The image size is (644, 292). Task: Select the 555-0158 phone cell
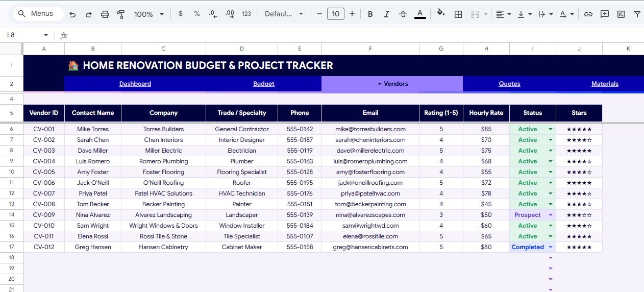click(x=300, y=247)
